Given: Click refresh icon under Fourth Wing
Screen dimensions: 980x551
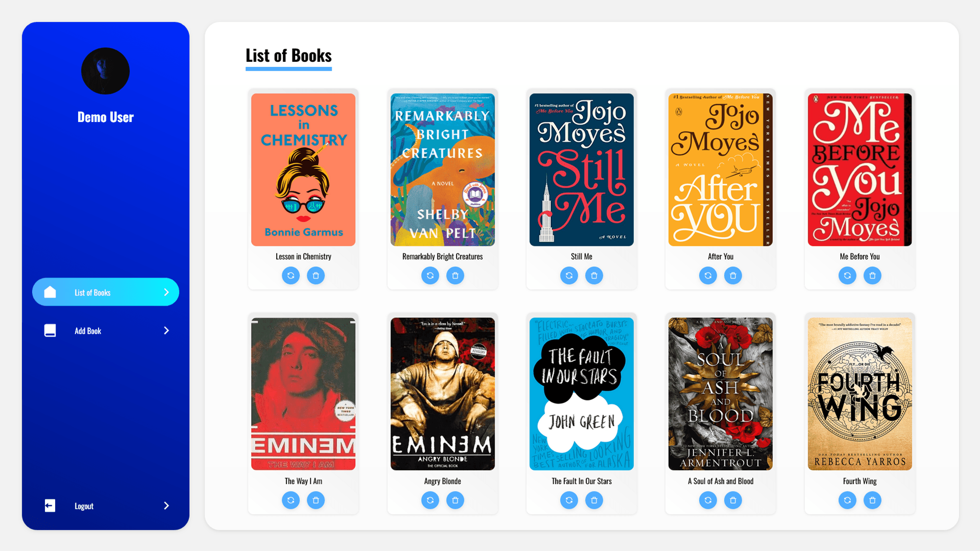Looking at the screenshot, I should tap(847, 500).
